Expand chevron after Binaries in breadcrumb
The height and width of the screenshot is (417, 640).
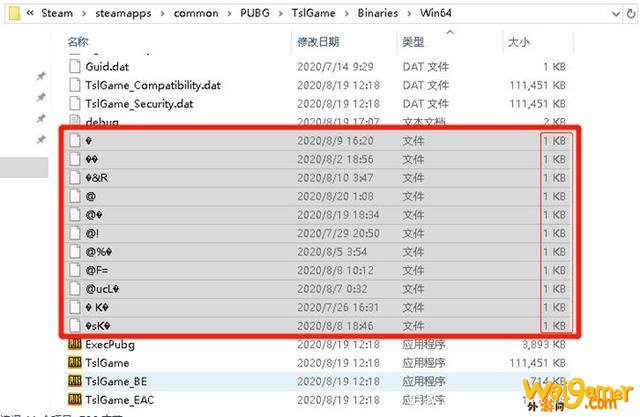pyautogui.click(x=409, y=13)
